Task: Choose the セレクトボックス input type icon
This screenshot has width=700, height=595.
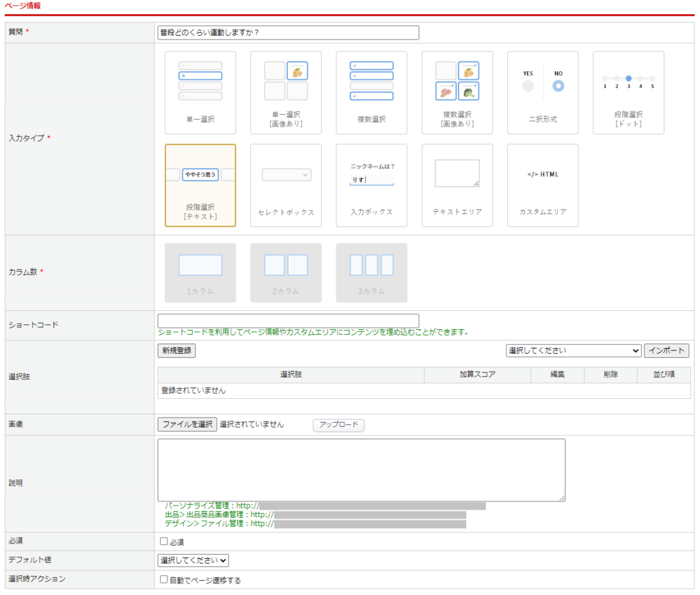Action: pos(286,185)
